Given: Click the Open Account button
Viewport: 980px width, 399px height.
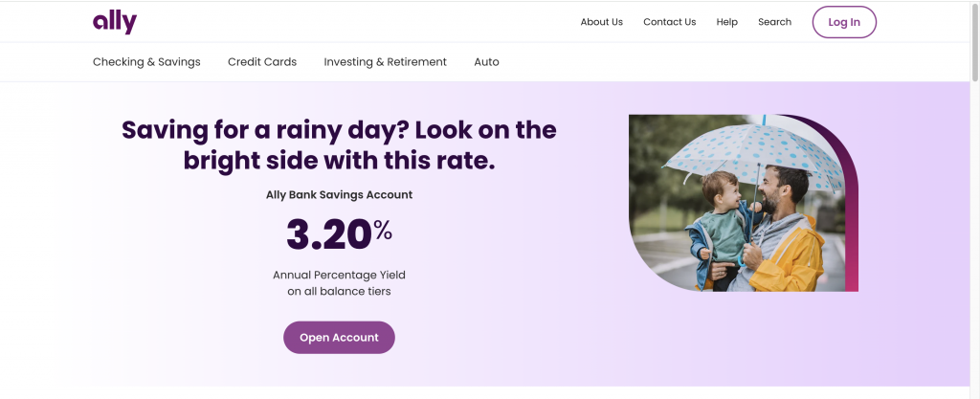Looking at the screenshot, I should tap(339, 338).
